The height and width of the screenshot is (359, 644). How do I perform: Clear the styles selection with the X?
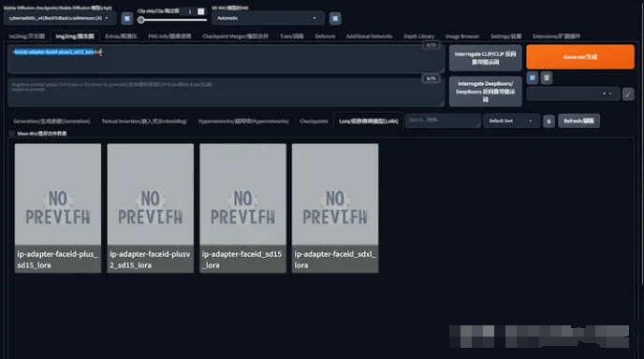pos(604,93)
